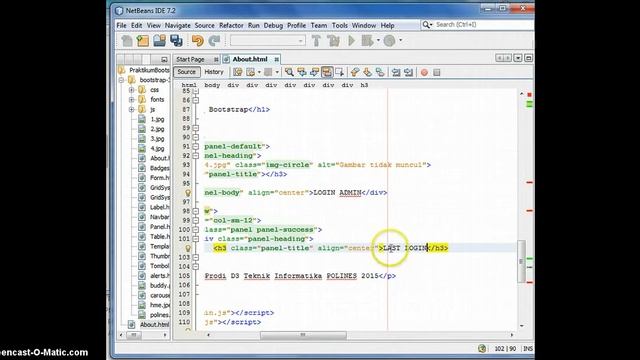The height and width of the screenshot is (360, 640).
Task: Select body in the breadcrumb bar
Action: (x=212, y=85)
